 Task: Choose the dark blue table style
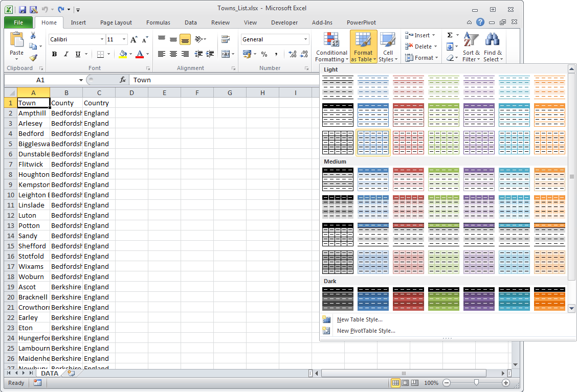click(373, 298)
